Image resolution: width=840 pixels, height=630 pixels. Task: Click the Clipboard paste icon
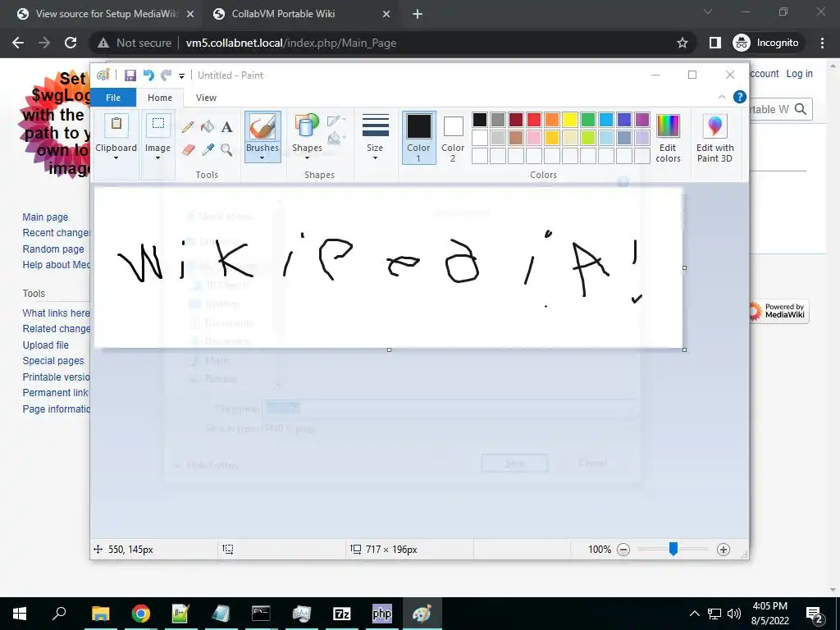pos(116,126)
